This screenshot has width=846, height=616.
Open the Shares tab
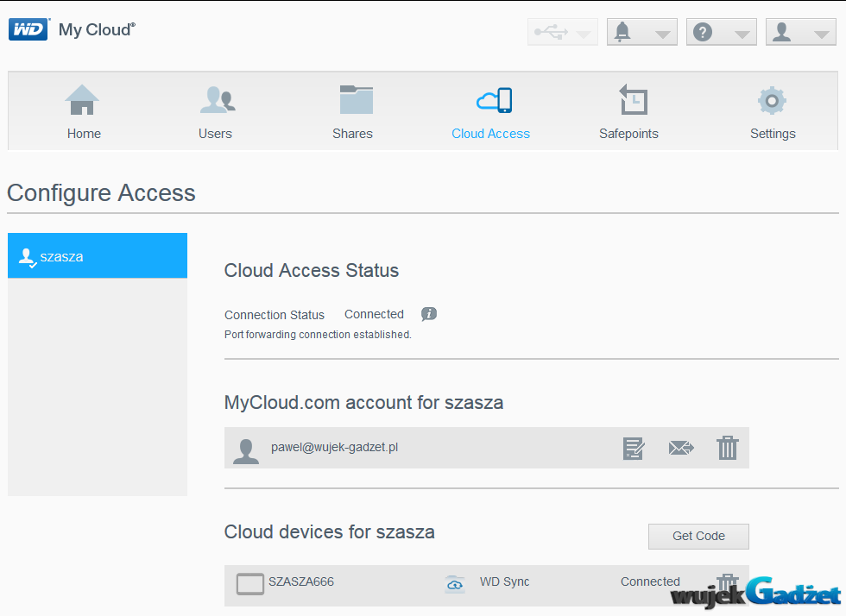(x=353, y=111)
